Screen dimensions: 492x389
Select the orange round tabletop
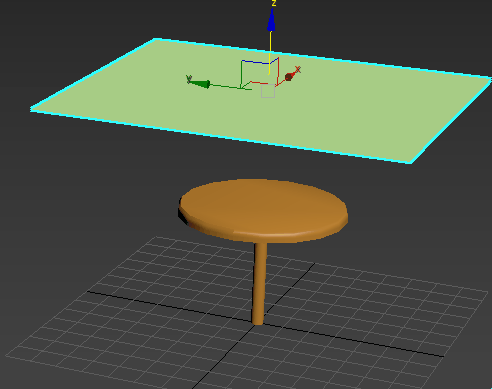(x=263, y=210)
